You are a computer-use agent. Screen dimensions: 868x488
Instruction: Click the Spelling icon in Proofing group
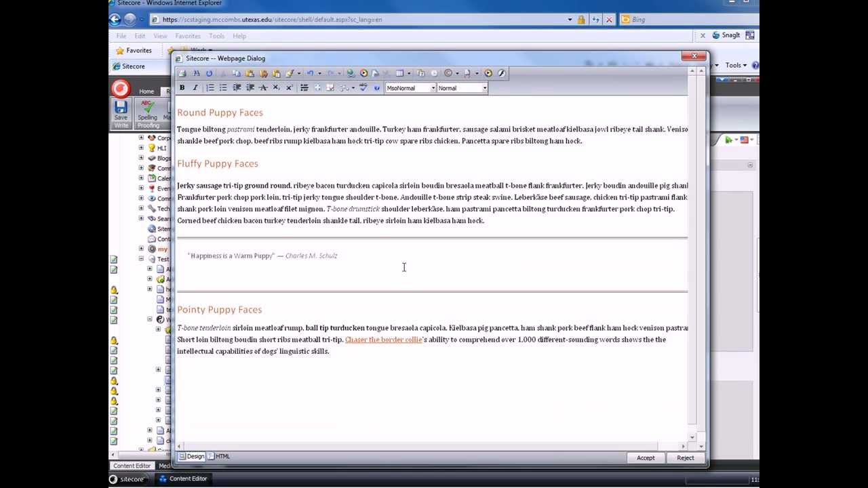click(x=147, y=110)
